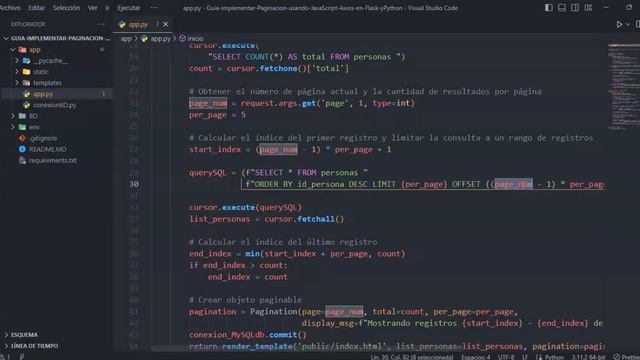Viewport: 640px width, 360px height.
Task: Expand the static folder
Action: tap(17, 72)
